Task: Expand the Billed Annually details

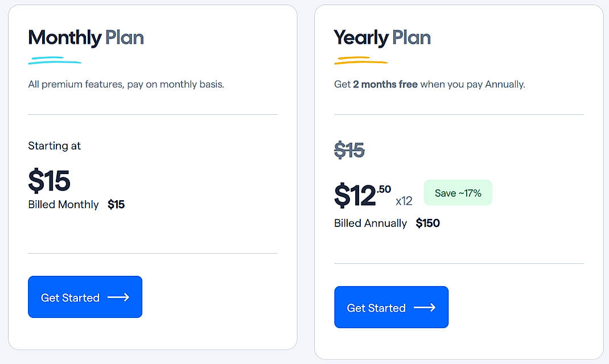Action: [x=371, y=223]
